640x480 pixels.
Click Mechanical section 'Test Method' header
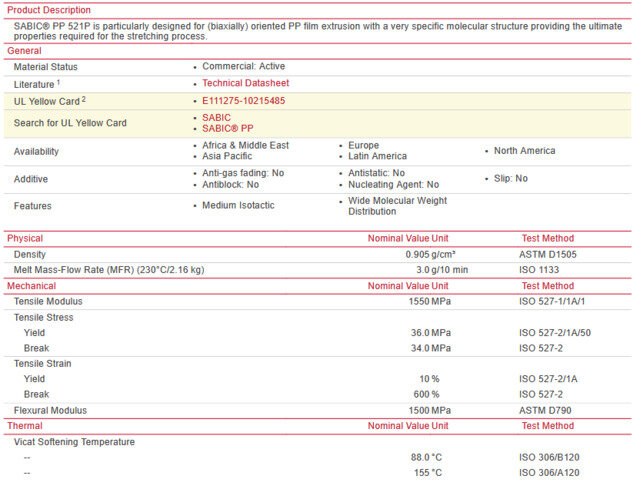pyautogui.click(x=548, y=286)
